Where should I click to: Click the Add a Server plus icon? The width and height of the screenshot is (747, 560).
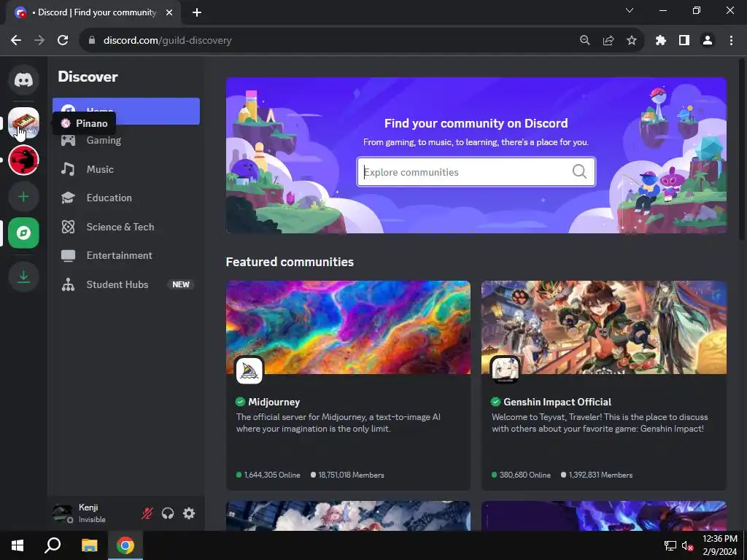coord(23,197)
